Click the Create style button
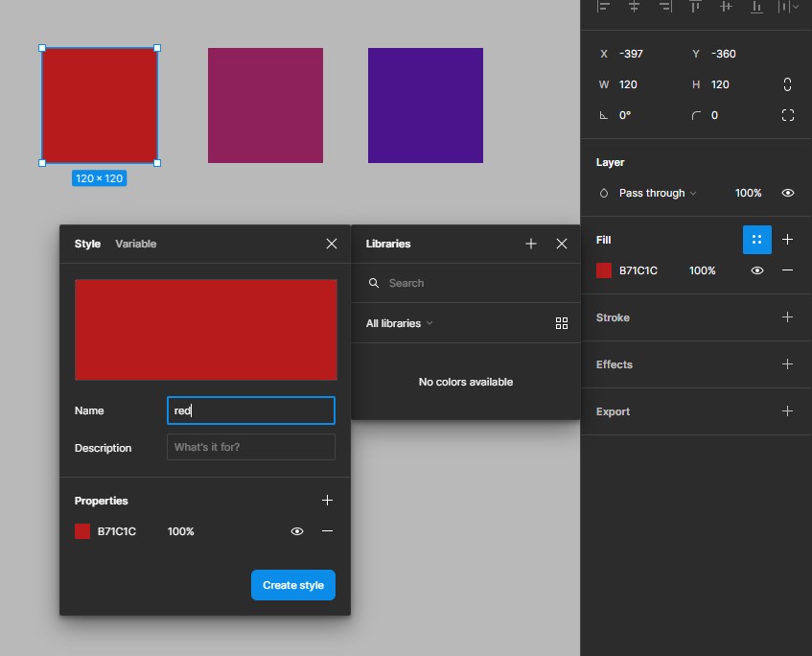Image resolution: width=812 pixels, height=656 pixels. 292,585
